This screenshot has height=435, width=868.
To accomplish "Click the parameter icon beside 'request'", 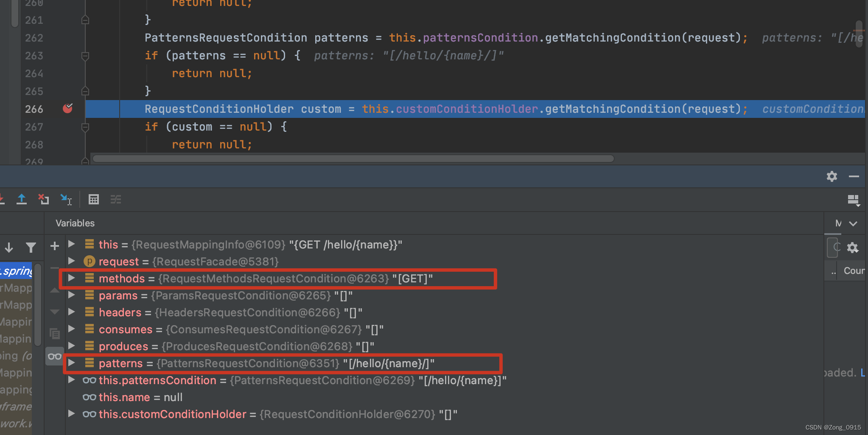I will coord(89,261).
